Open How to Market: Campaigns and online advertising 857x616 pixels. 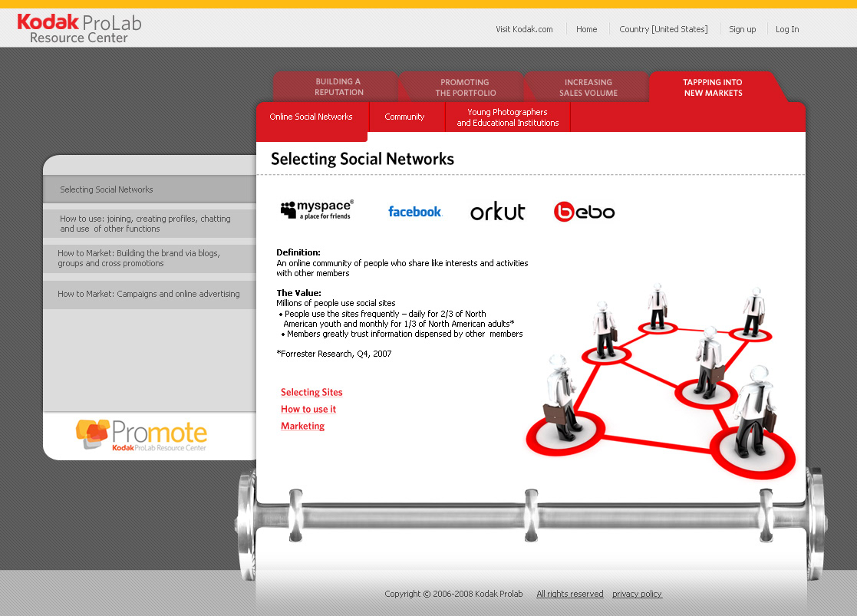[x=150, y=294]
